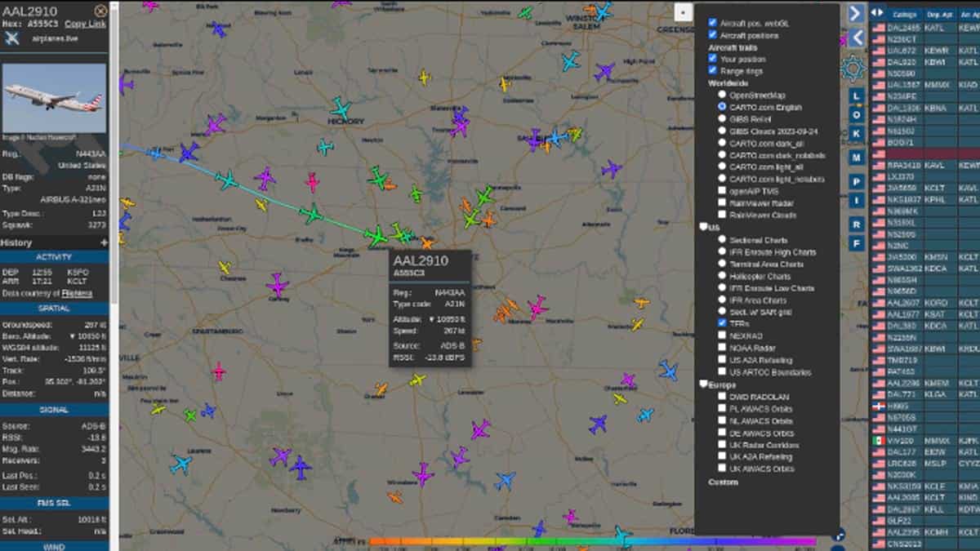Click the Copy Link text for AAL2910

point(84,24)
